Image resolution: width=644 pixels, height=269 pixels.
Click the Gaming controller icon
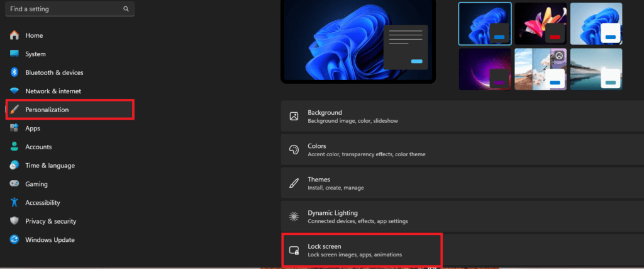(14, 184)
